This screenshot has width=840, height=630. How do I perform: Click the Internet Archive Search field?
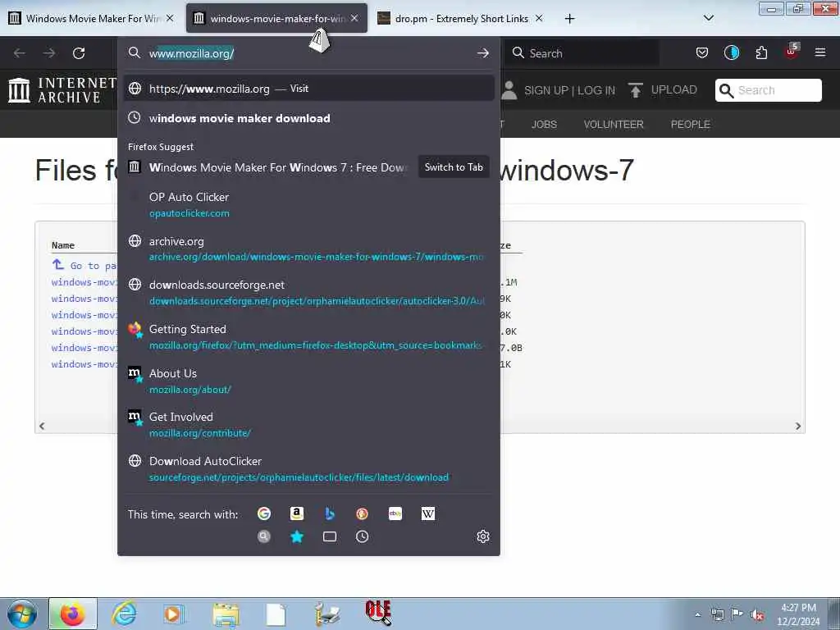tap(768, 90)
